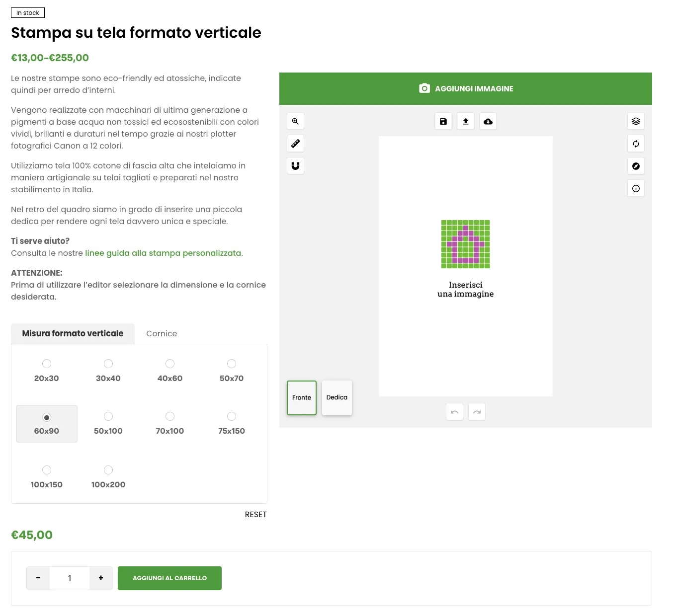Choose the 50x70 size radio button

click(x=232, y=364)
